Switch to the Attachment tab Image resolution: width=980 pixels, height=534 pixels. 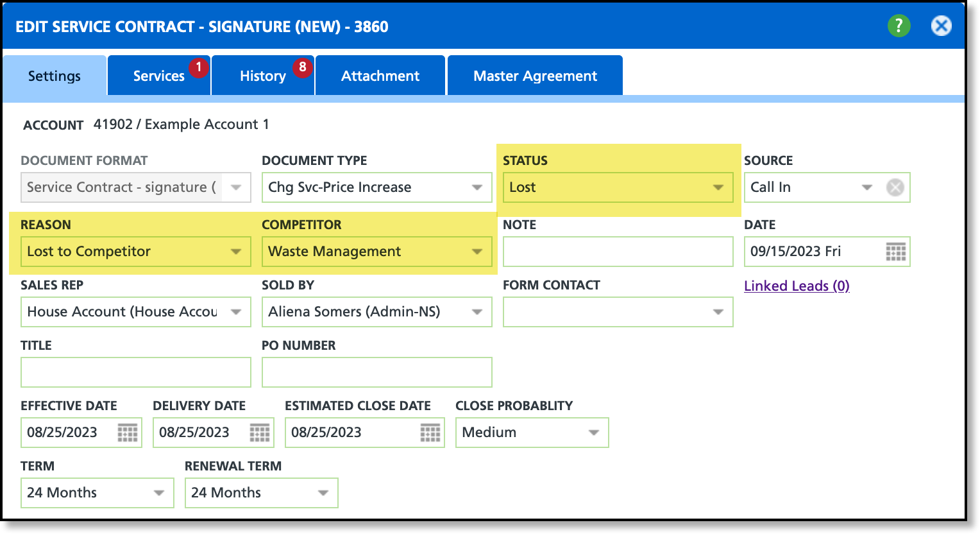point(380,76)
